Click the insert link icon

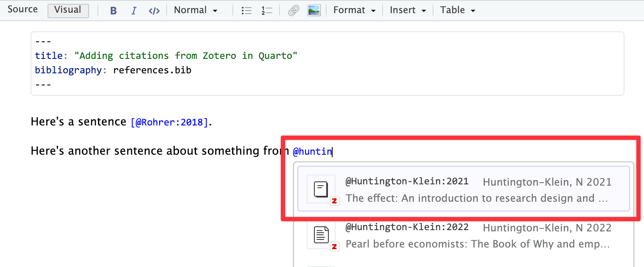293,11
